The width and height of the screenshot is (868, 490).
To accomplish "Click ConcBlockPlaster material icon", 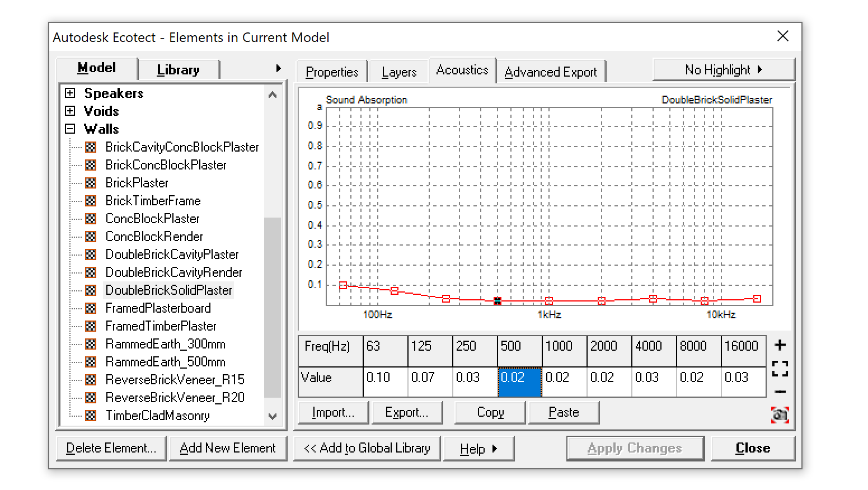I will (x=91, y=219).
